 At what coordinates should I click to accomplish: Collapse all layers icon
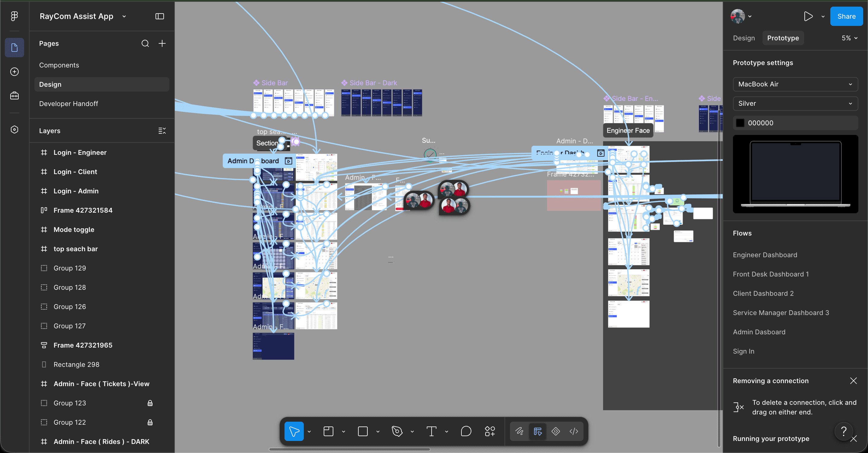pyautogui.click(x=162, y=131)
